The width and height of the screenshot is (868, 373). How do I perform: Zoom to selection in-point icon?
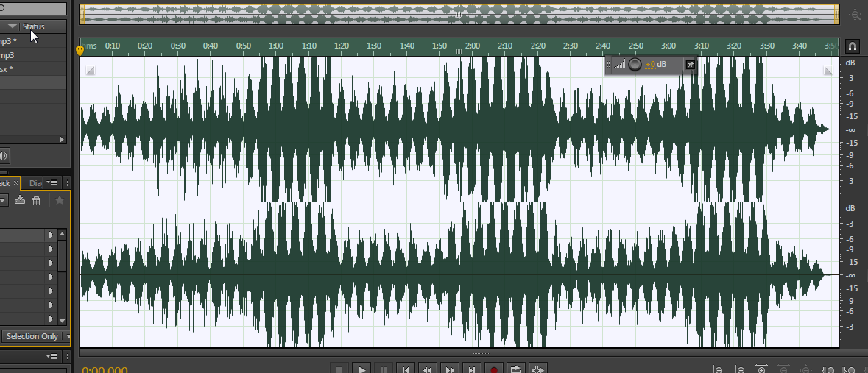click(829, 369)
